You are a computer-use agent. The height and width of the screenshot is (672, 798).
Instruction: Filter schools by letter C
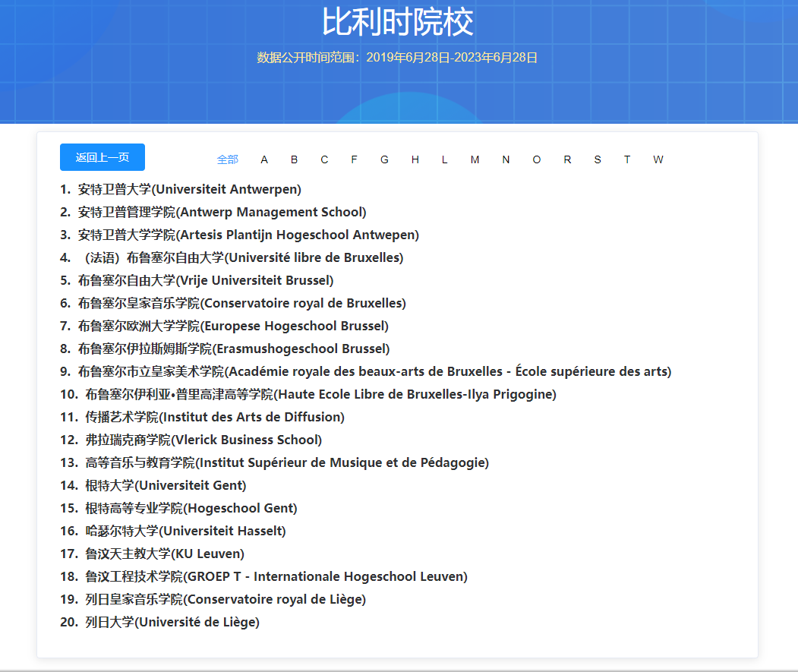click(324, 160)
